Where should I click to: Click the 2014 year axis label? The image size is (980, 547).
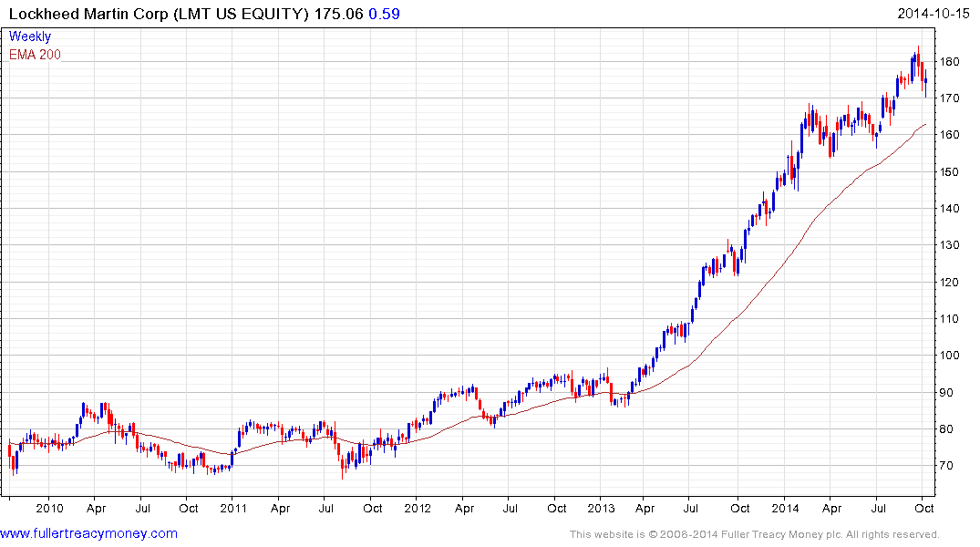point(785,508)
